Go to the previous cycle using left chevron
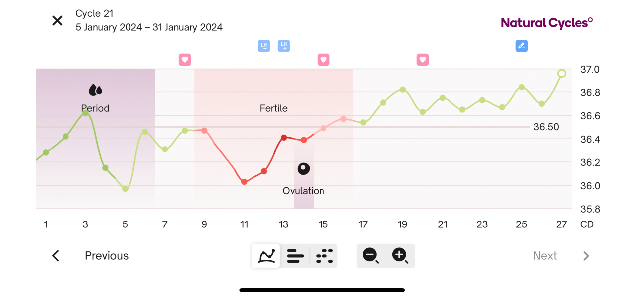Screen dimensions: 644x298 pyautogui.click(x=56, y=256)
